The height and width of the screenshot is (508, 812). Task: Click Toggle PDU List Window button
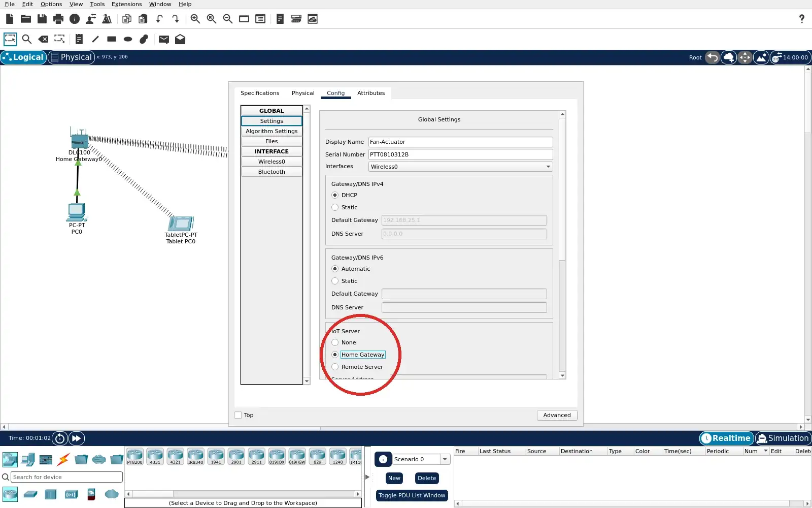(x=412, y=495)
